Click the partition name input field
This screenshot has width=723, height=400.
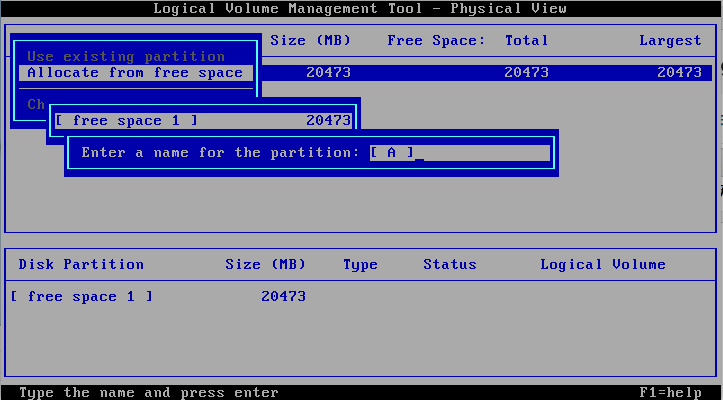[459, 153]
